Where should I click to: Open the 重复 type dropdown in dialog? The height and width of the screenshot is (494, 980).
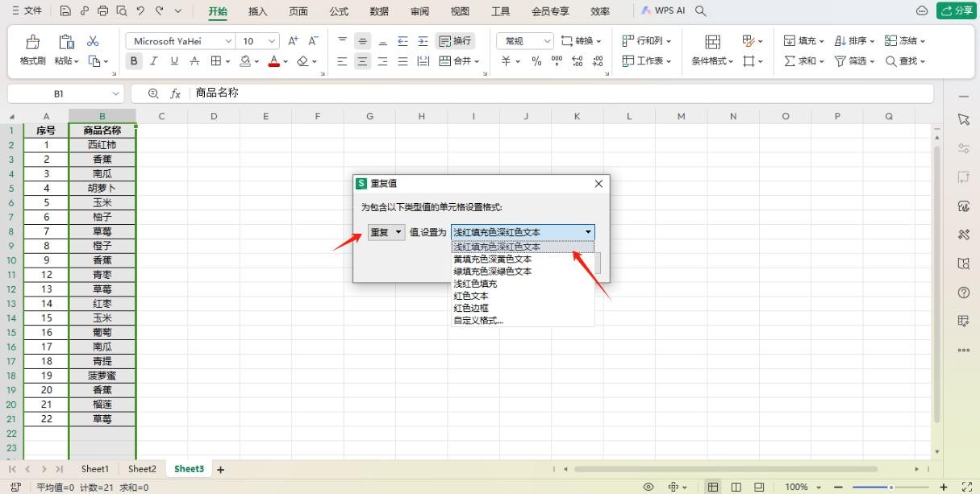[x=386, y=232]
